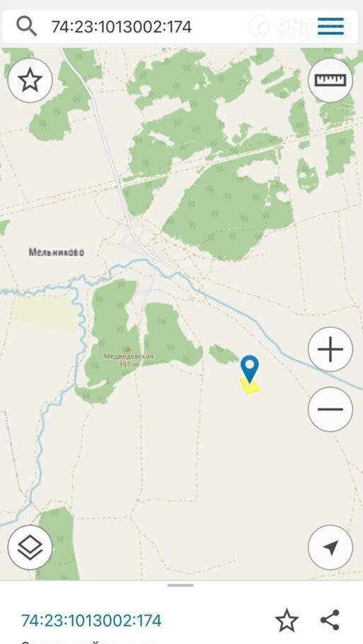The height and width of the screenshot is (644, 363).
Task: Click the Медведевская 397 m peak label
Action: point(129,360)
